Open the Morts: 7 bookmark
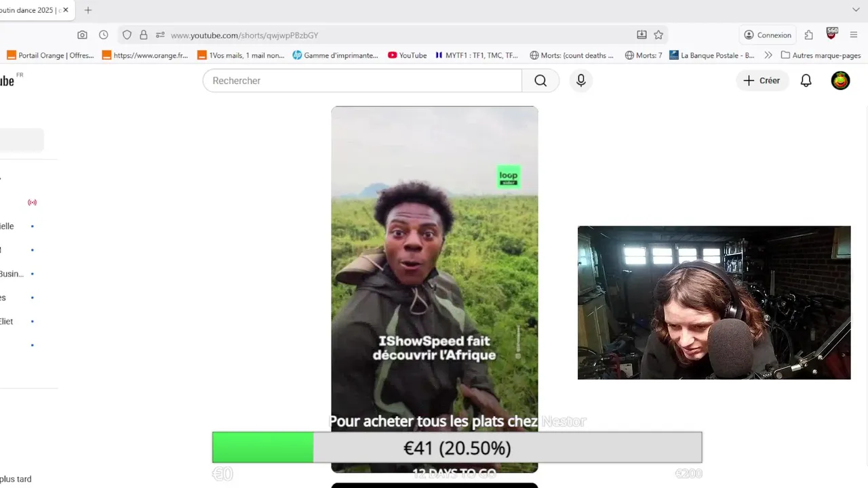The height and width of the screenshot is (488, 868). [643, 56]
